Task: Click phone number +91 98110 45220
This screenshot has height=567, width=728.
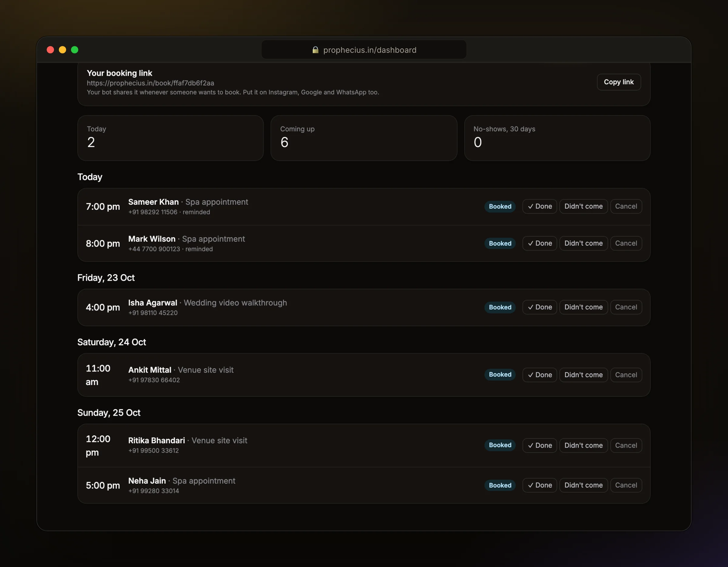Action: pyautogui.click(x=153, y=313)
